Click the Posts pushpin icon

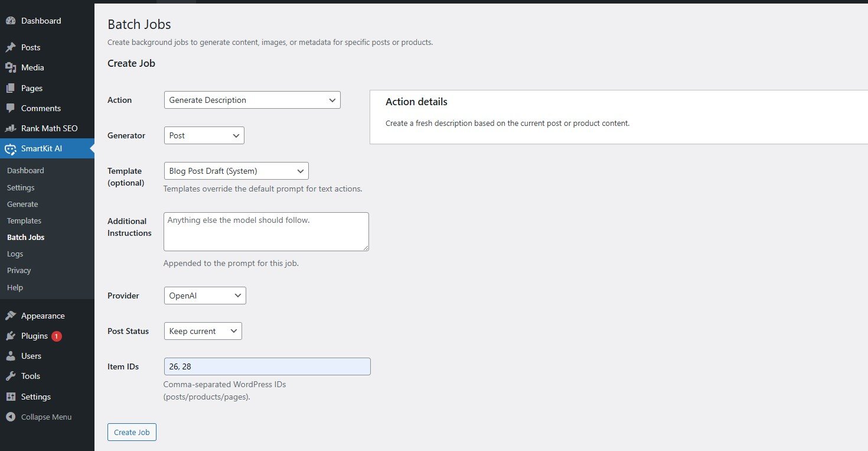pyautogui.click(x=11, y=47)
